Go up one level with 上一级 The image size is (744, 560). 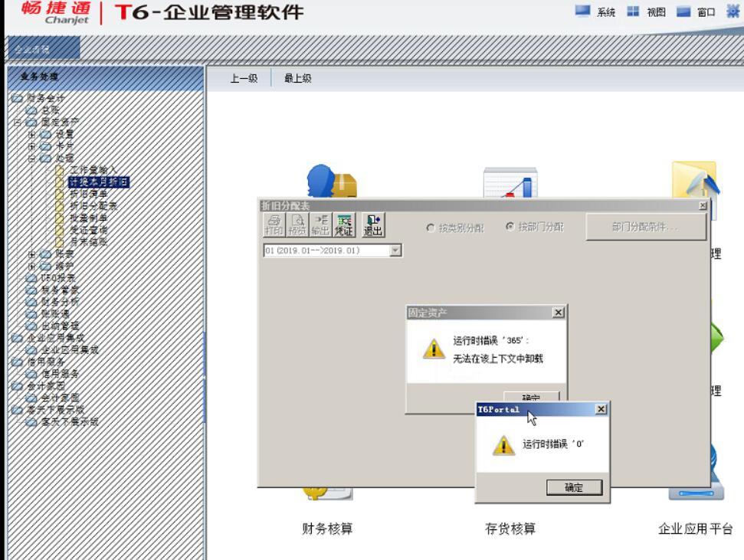[x=244, y=78]
